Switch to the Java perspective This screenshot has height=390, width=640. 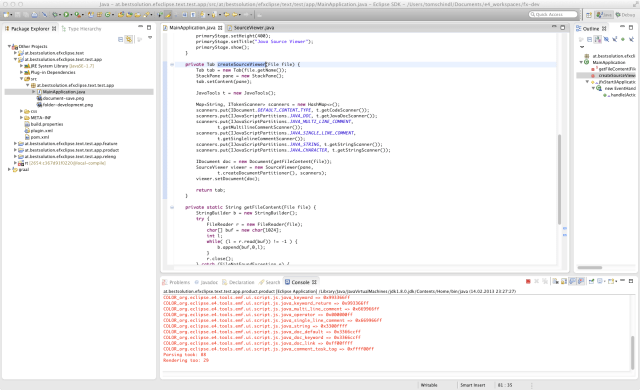604,15
